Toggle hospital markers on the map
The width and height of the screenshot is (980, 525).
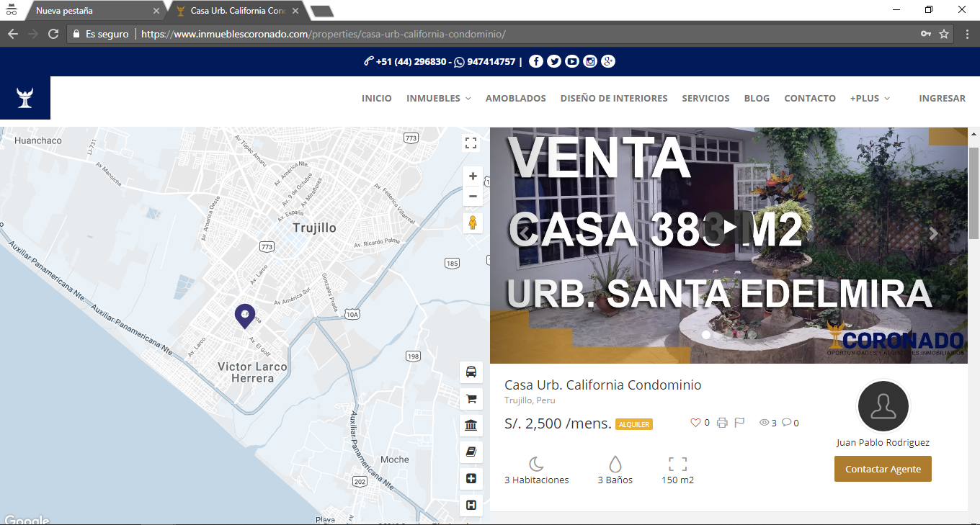pos(471,506)
